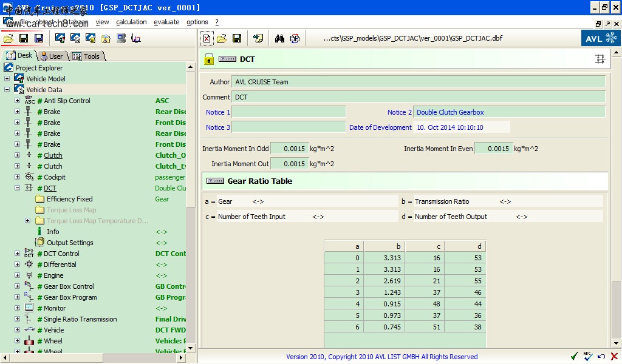Click the dropdown icon left of DCT title
The height and width of the screenshot is (364, 622).
tap(227, 59)
